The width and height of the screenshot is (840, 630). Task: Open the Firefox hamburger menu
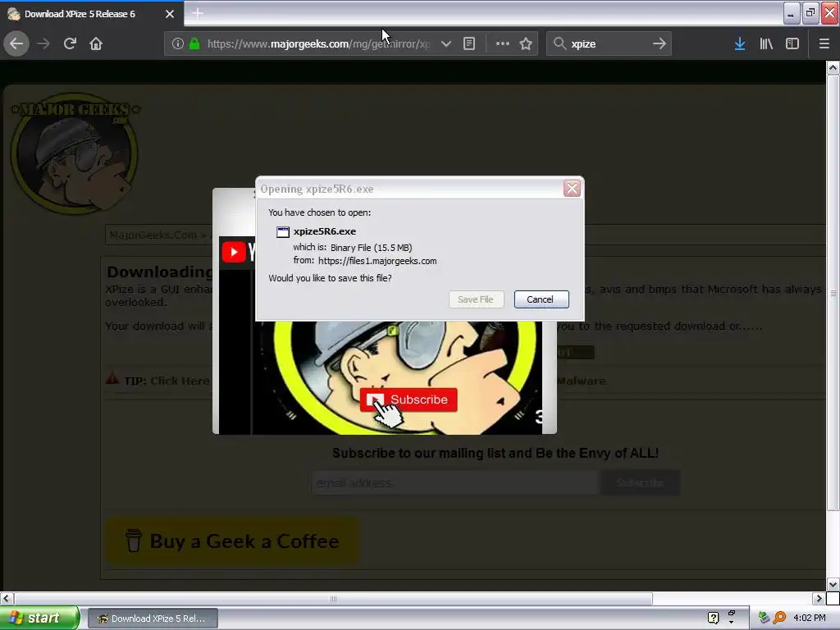[824, 43]
